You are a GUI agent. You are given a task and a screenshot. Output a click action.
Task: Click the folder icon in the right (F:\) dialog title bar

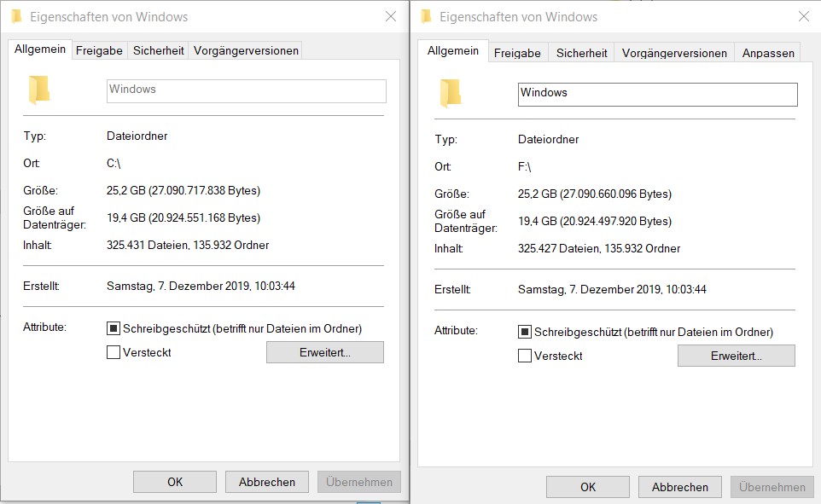(426, 17)
